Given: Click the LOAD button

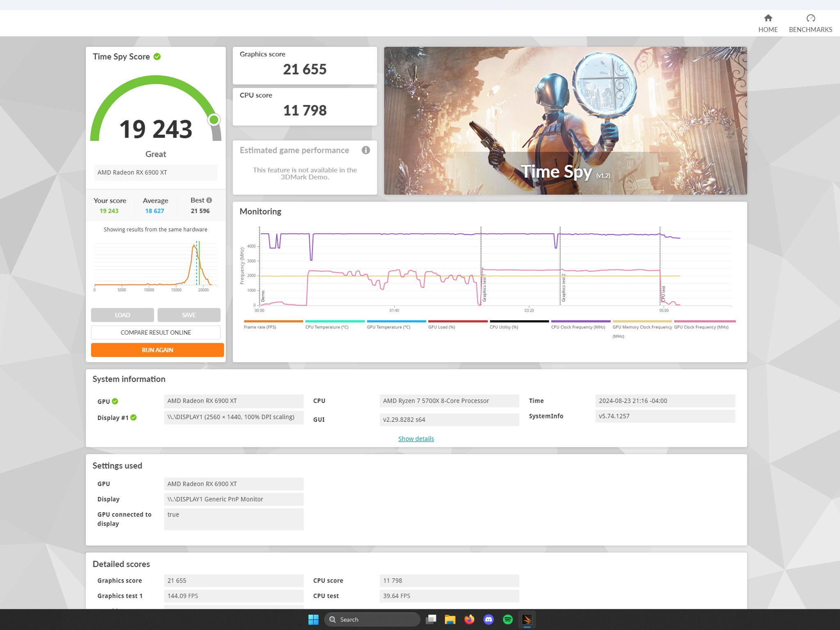Looking at the screenshot, I should pos(122,315).
